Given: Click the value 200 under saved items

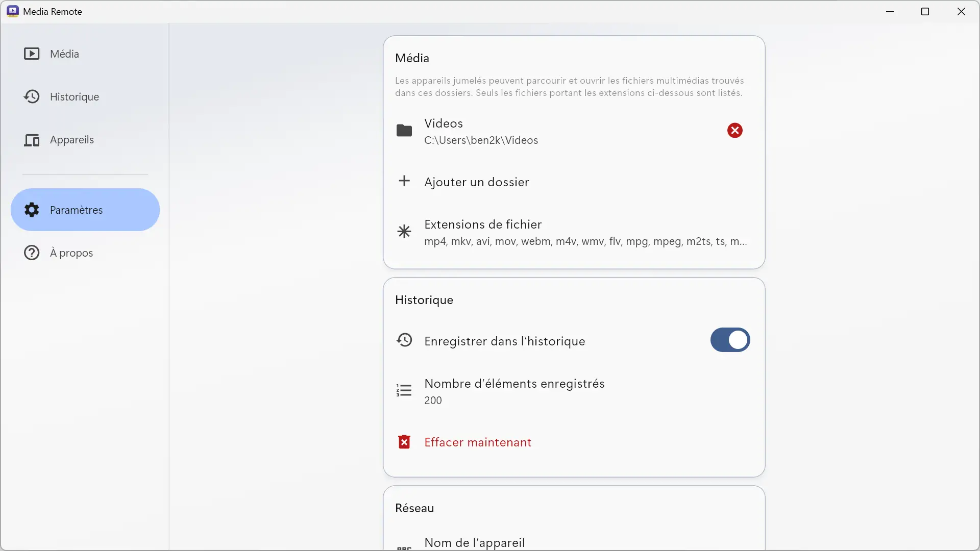Looking at the screenshot, I should [x=433, y=400].
